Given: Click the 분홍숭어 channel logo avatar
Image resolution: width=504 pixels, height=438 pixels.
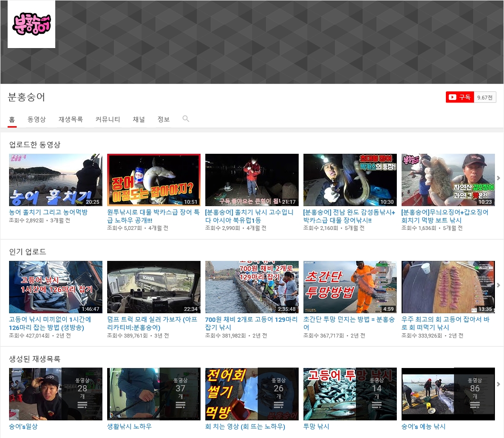Looking at the screenshot, I should point(31,24).
